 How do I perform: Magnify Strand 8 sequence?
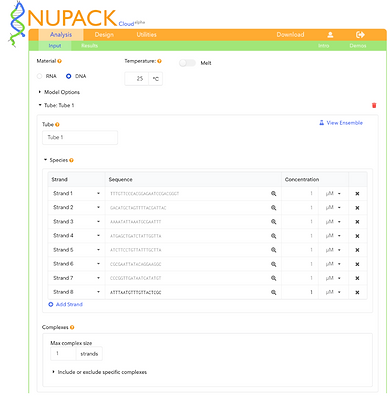pos(274,292)
